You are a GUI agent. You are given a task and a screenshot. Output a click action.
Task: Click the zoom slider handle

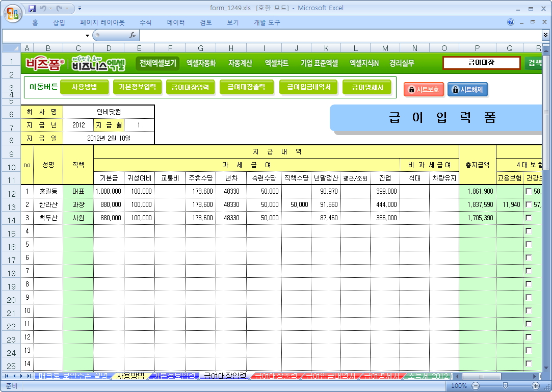pyautogui.click(x=505, y=386)
